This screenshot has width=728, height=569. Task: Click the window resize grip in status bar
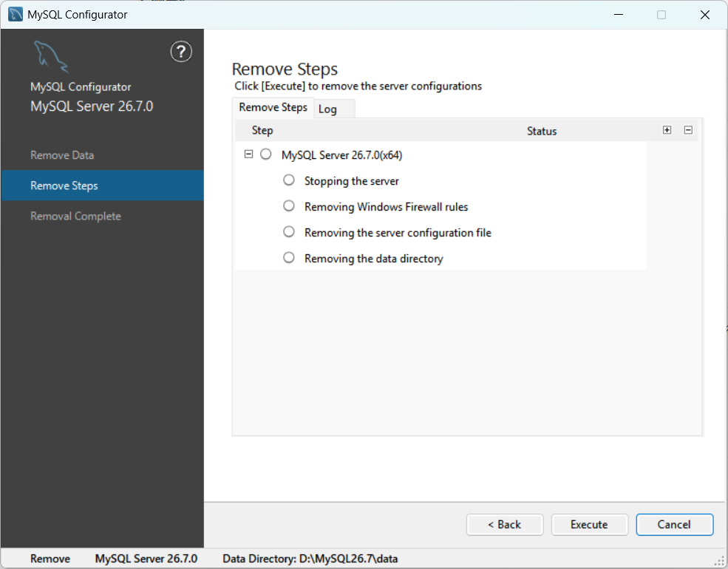point(720,561)
